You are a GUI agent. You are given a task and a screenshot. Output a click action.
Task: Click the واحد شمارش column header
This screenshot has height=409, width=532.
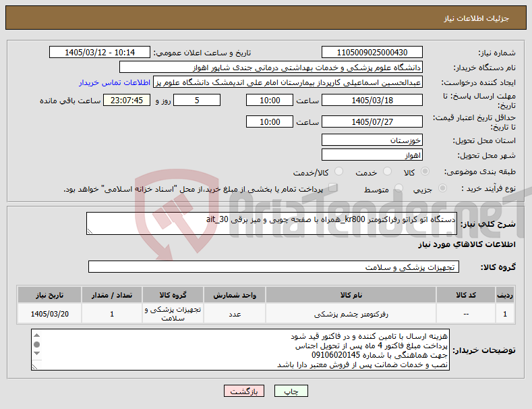[235, 295]
